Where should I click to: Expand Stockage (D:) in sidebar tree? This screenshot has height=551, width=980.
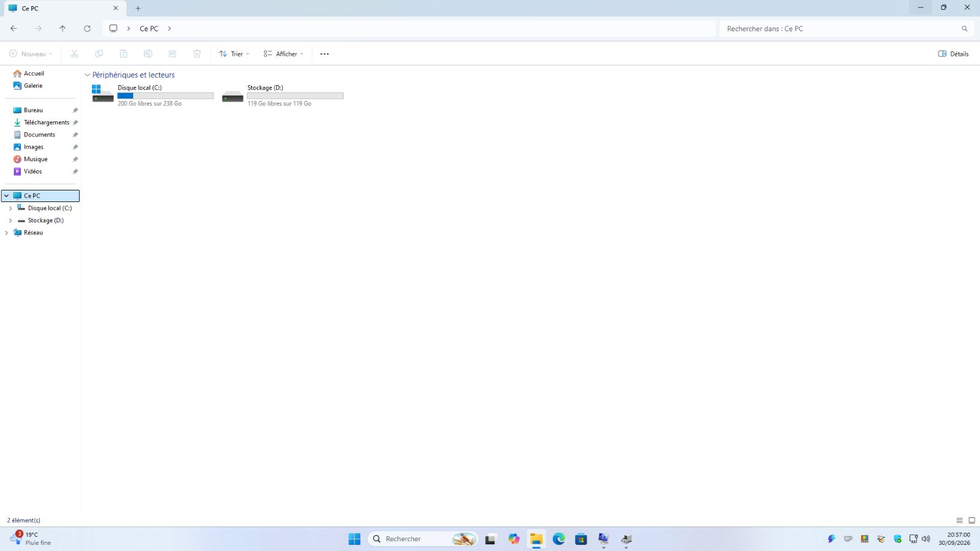pos(10,220)
